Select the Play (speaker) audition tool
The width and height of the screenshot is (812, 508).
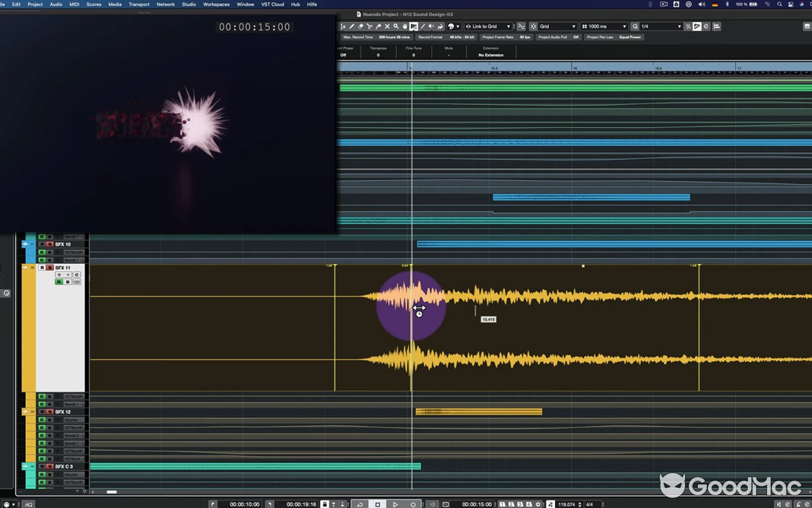pos(431,26)
